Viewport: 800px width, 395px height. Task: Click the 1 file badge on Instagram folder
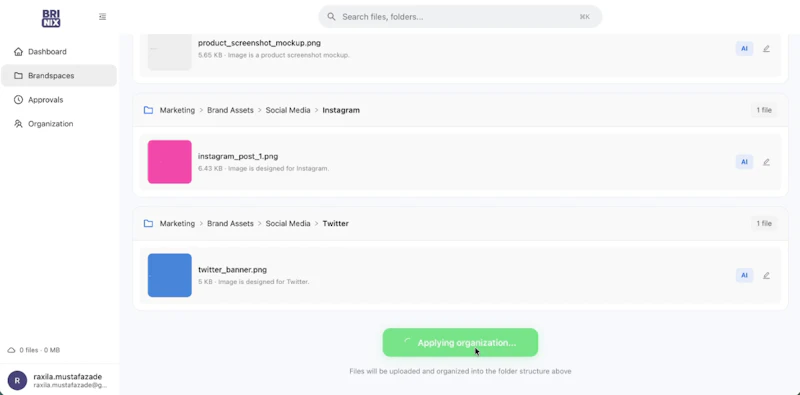[764, 110]
